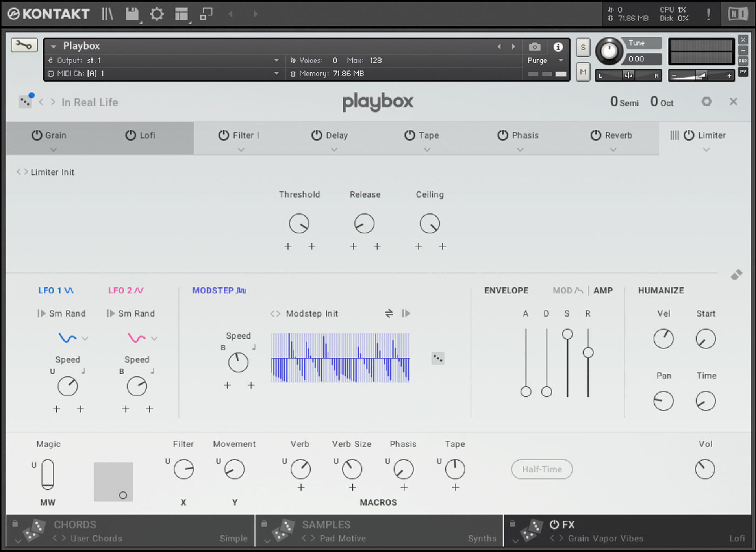Toggle the Grain effect power button
The image size is (756, 552).
coord(37,135)
